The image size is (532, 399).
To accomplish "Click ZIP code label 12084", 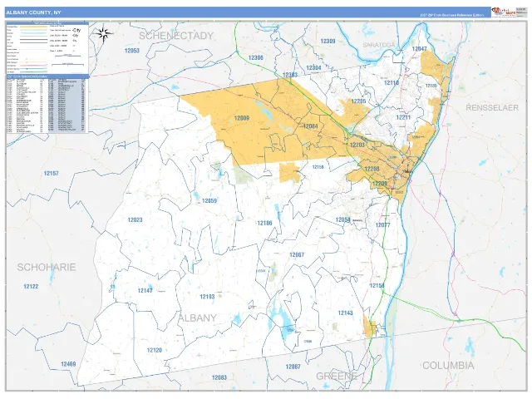I will tap(310, 126).
